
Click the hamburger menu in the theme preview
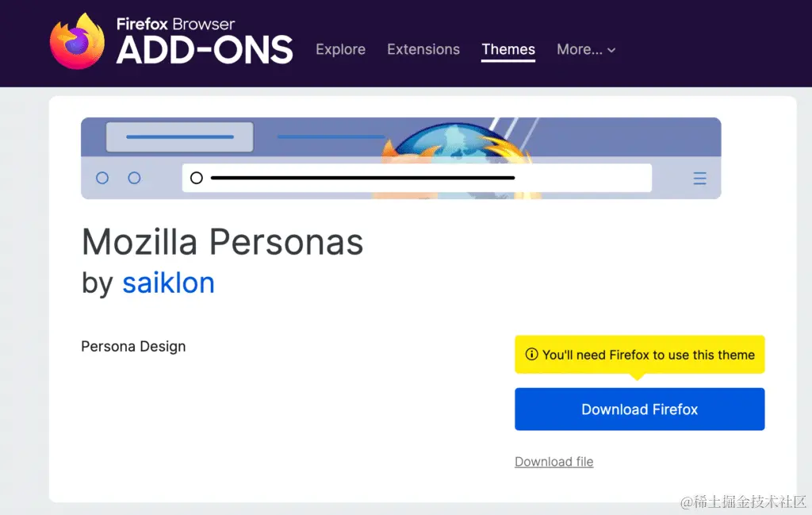coord(700,178)
